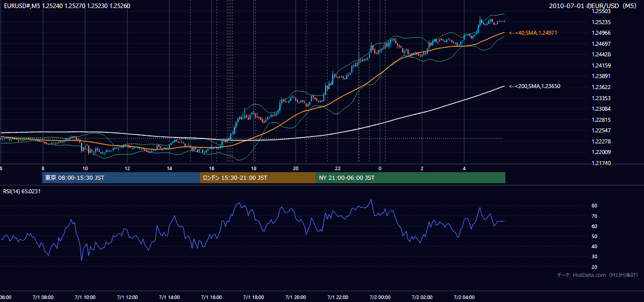This screenshot has width=644, height=302.
Task: Click price axis value 1.22547
Action: 601,130
